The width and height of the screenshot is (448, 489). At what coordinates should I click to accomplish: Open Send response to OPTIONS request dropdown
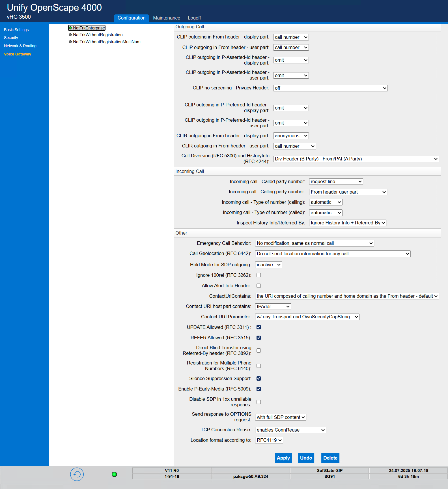[x=281, y=417]
